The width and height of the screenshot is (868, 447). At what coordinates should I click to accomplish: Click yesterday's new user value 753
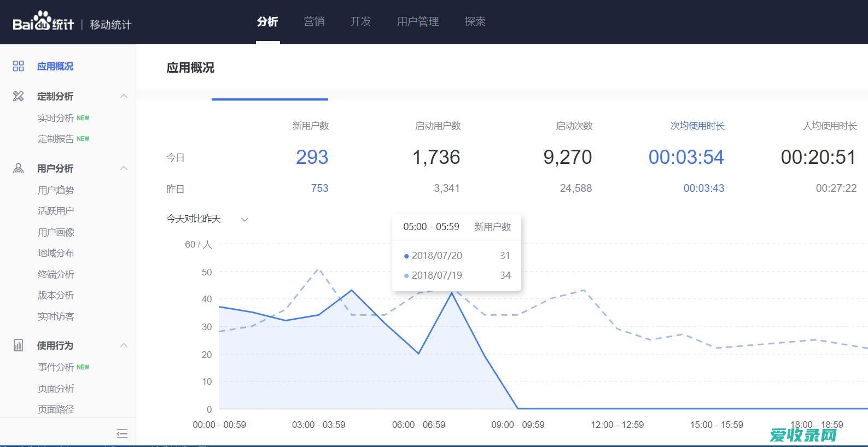(x=319, y=189)
